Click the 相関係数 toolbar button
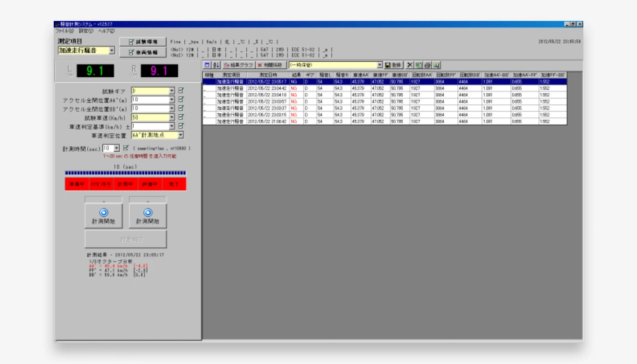The width and height of the screenshot is (637, 364). pos(272,66)
